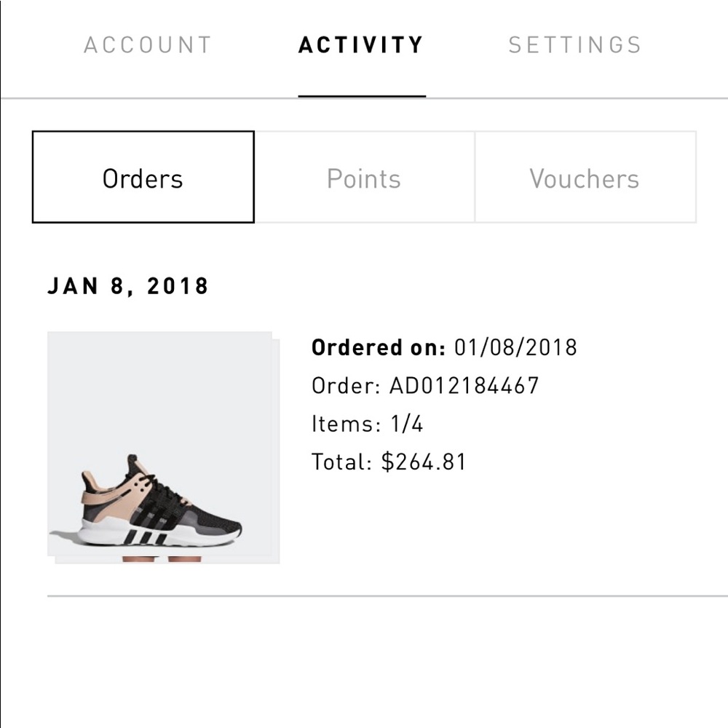Click the horizontal divider below the order
The height and width of the screenshot is (728, 728).
click(364, 597)
